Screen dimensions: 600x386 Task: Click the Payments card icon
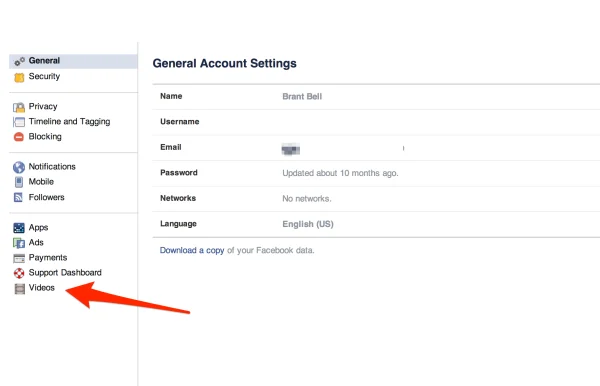[x=19, y=258]
